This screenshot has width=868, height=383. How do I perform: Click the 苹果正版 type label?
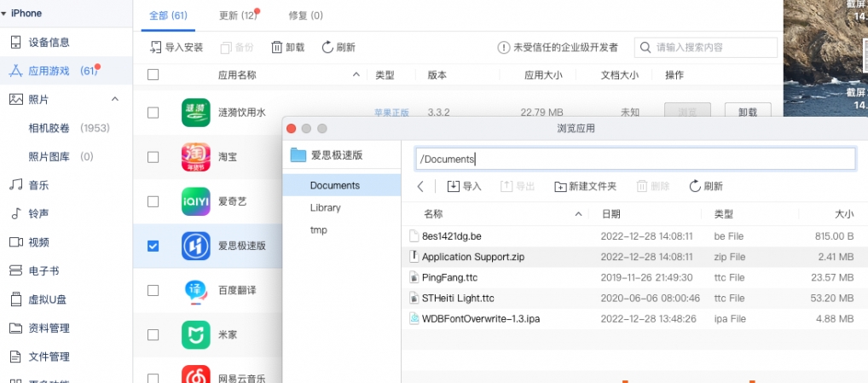click(x=391, y=113)
